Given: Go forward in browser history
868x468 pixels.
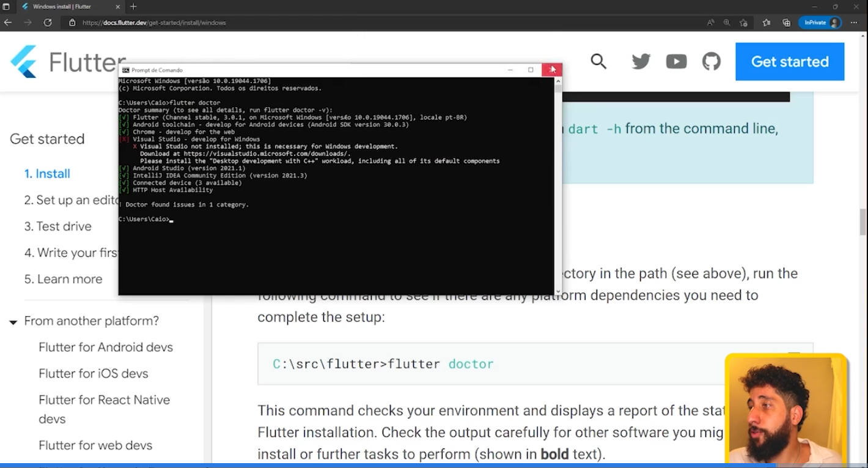Looking at the screenshot, I should [x=28, y=23].
